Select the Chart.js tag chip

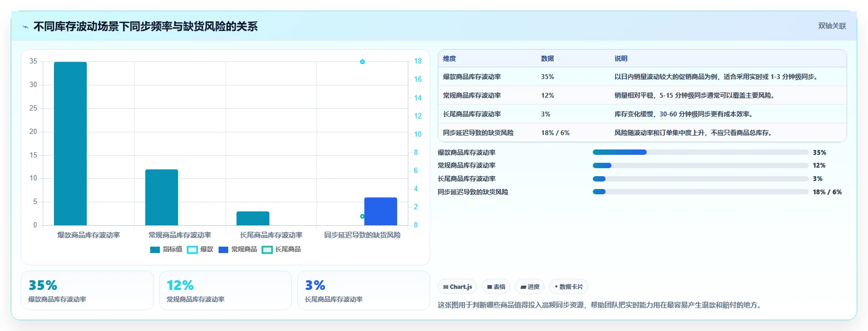point(458,287)
